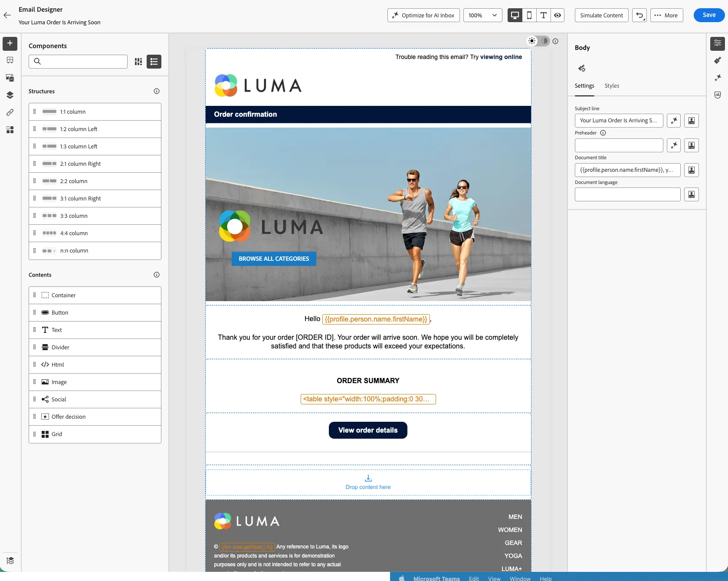
Task: Open the View menu in macOS menu bar
Action: pyautogui.click(x=494, y=578)
